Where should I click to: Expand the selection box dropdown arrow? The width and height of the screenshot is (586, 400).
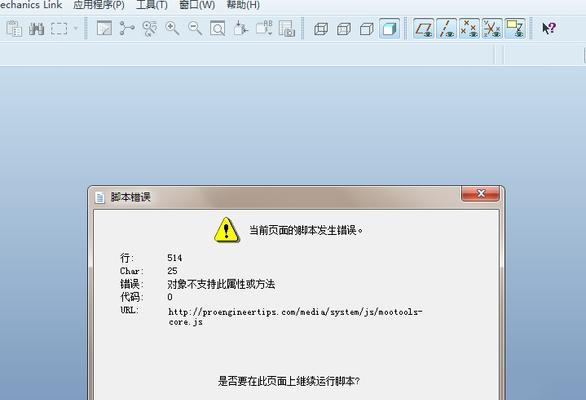(x=76, y=28)
